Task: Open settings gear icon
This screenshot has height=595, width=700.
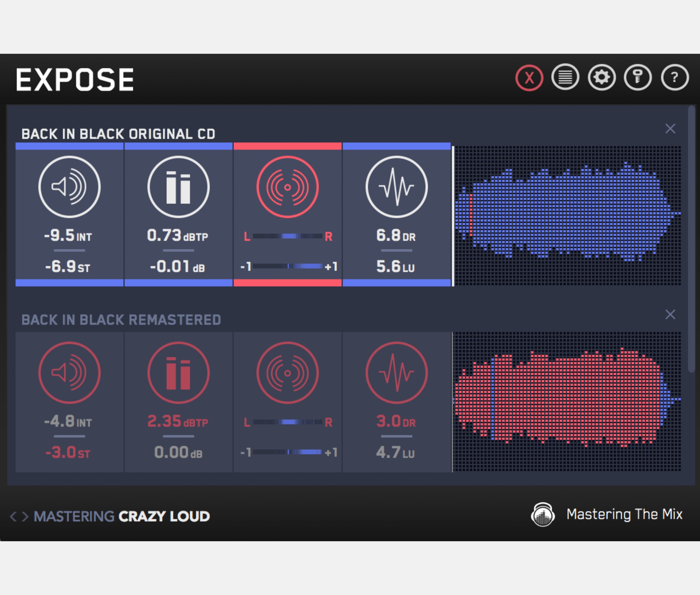Action: [x=602, y=77]
